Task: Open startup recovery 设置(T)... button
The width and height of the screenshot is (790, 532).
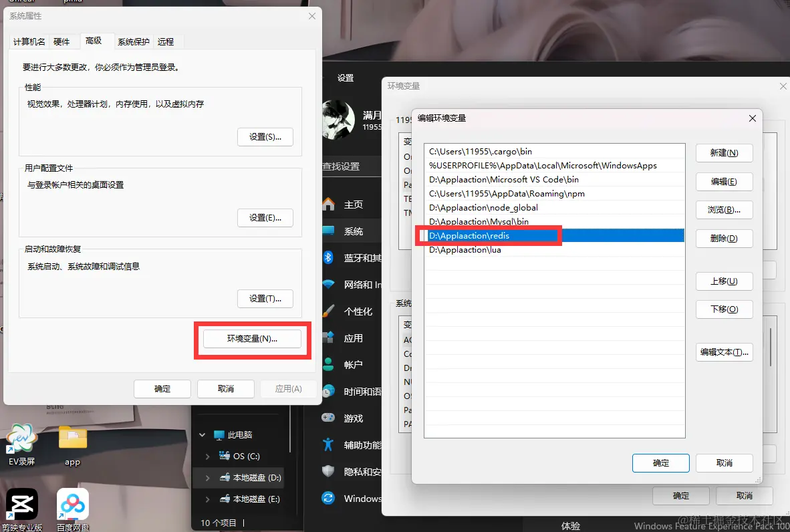Action: click(x=265, y=299)
